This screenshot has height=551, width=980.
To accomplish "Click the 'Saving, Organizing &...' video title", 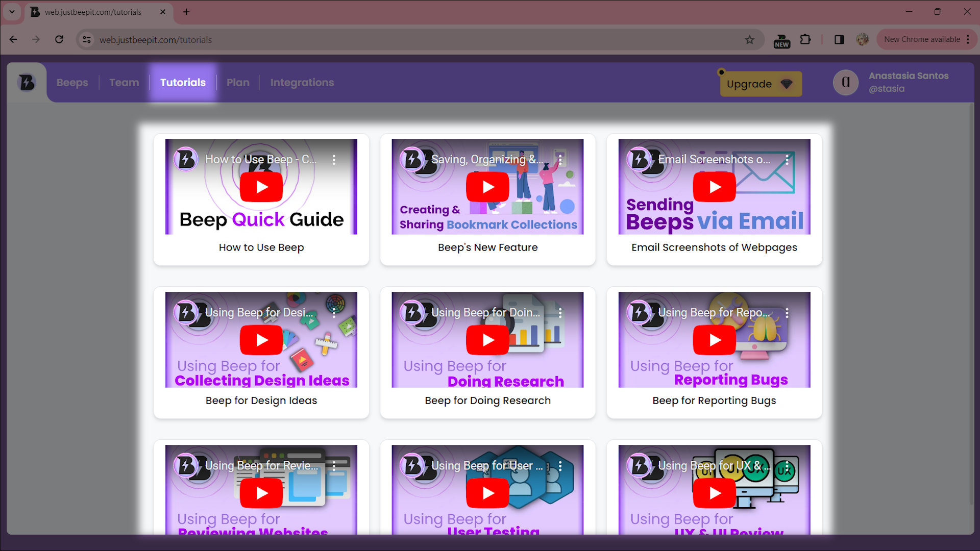I will [487, 160].
